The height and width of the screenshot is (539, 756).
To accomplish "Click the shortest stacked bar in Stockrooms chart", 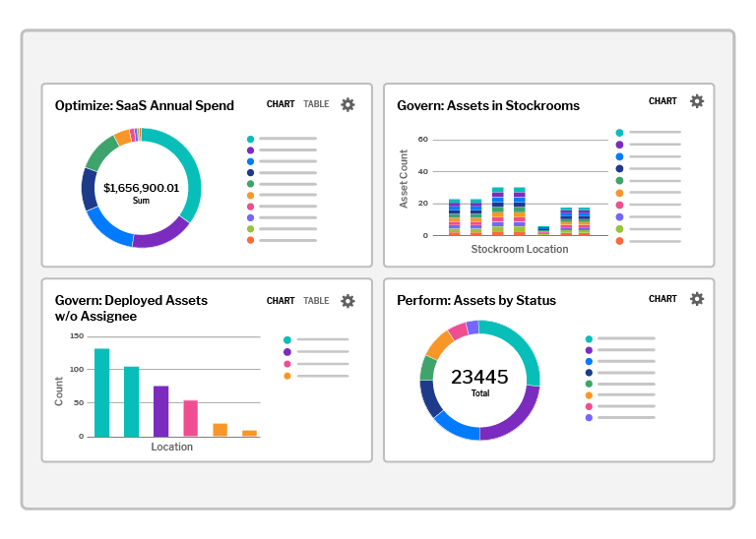I will pos(543,231).
